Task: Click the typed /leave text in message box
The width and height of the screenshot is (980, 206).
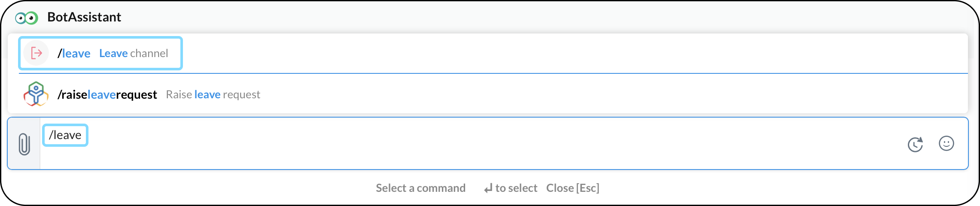Action: [65, 135]
